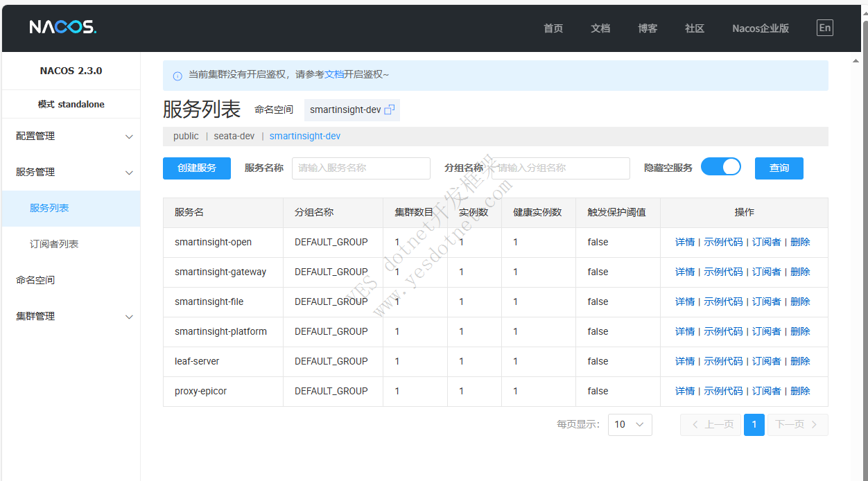Click 删除 for leaf-server
868x481 pixels.
[800, 362]
